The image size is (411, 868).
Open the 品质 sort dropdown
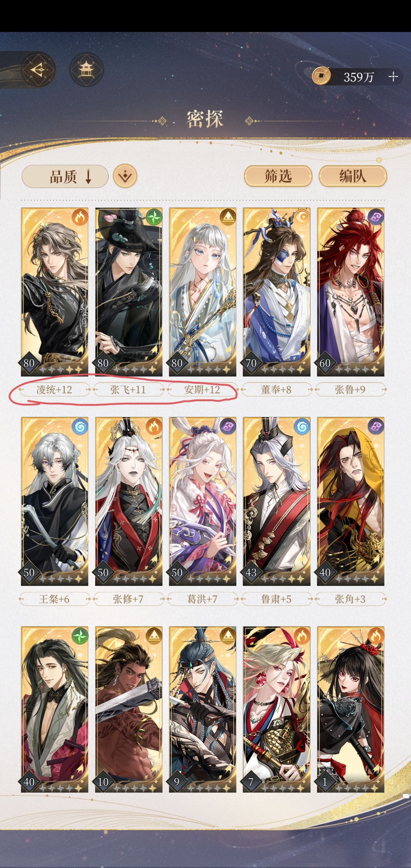[x=65, y=177]
